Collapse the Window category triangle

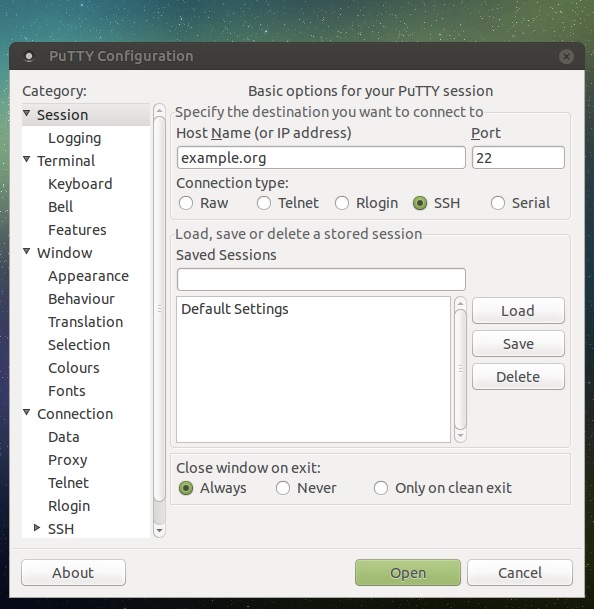tap(26, 251)
